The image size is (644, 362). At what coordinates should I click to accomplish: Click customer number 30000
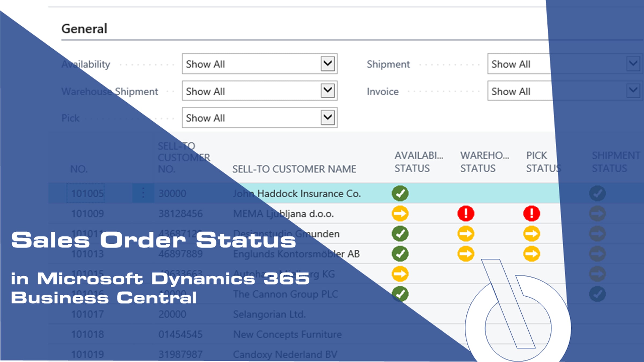[172, 193]
